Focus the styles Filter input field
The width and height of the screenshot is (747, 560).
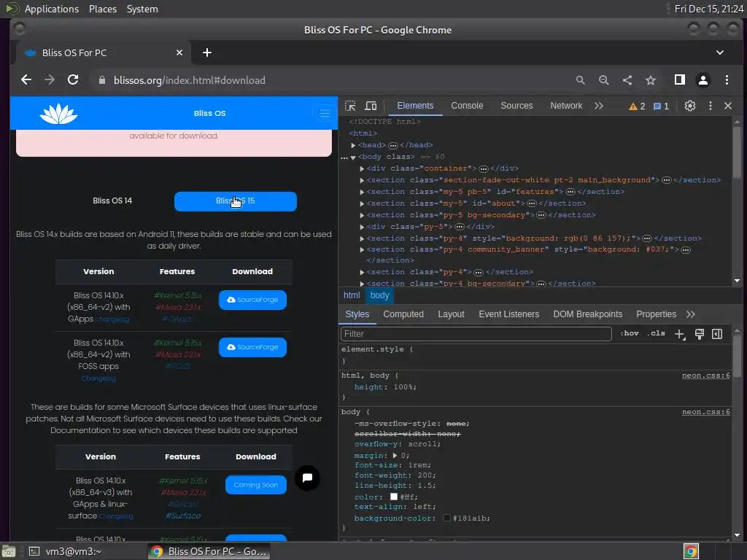pos(476,334)
